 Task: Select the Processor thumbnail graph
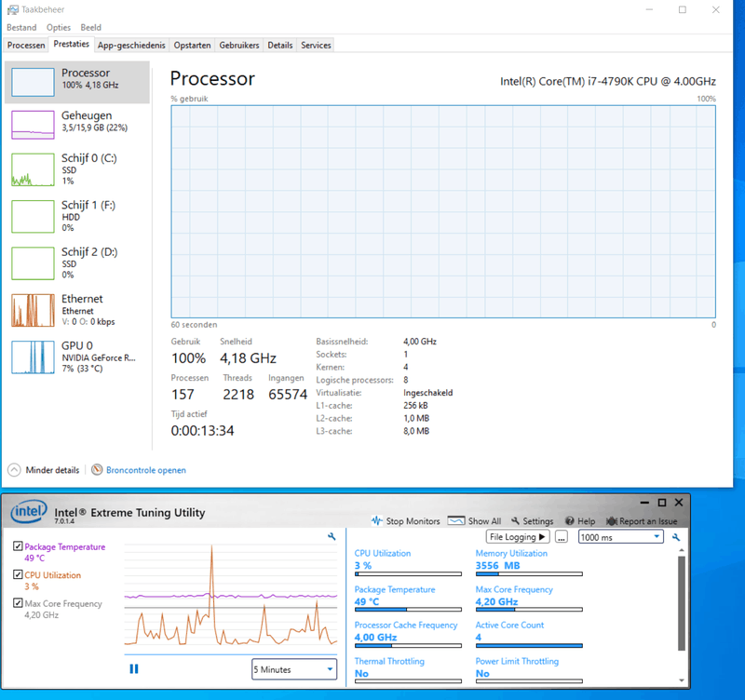point(33,82)
